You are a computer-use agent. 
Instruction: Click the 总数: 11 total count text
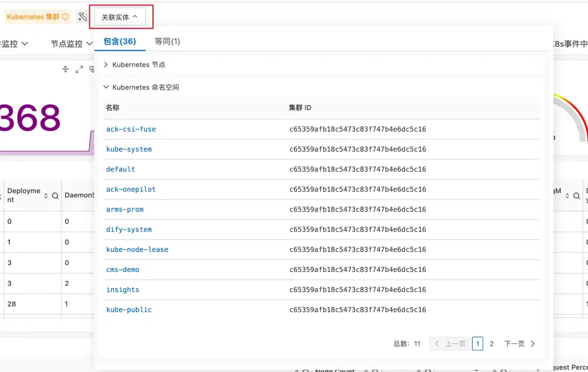407,344
